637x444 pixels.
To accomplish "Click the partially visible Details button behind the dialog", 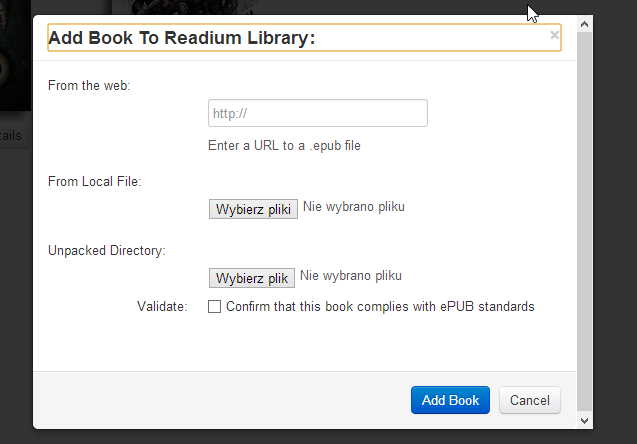I will [12, 135].
